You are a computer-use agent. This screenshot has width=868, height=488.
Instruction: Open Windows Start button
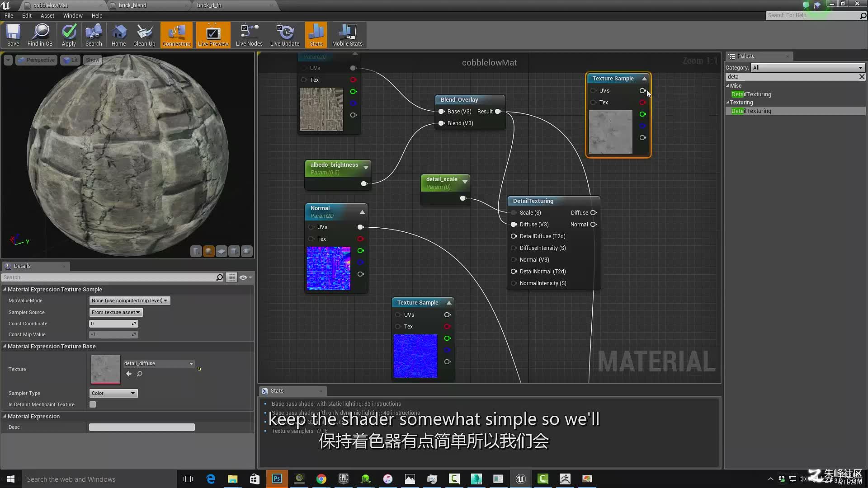[x=11, y=479]
